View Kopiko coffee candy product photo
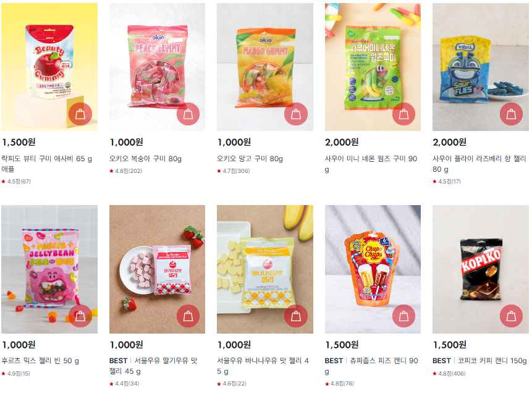The height and width of the screenshot is (404, 532). 481,264
